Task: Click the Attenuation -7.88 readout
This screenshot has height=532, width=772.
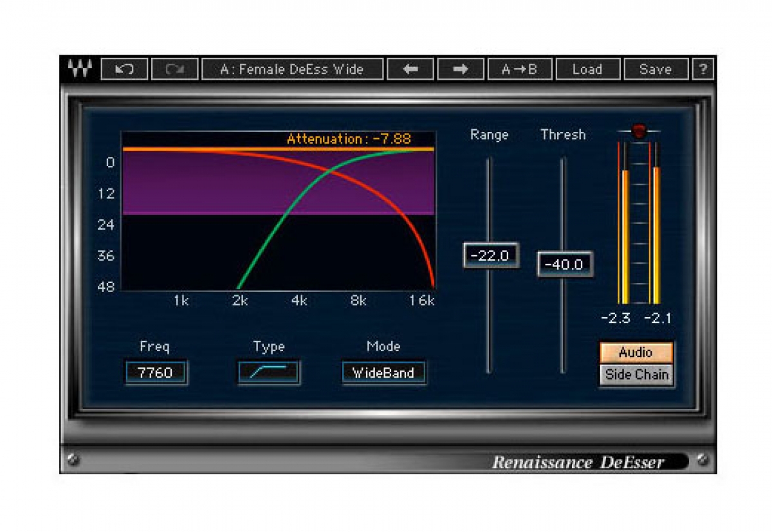Action: [349, 139]
